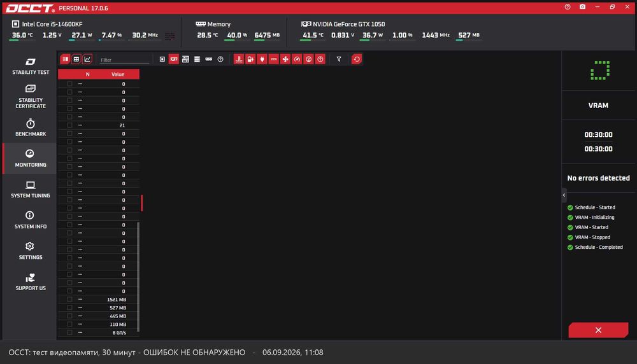Sort by the N column header
Screen dimensions: 637x364
(87, 74)
